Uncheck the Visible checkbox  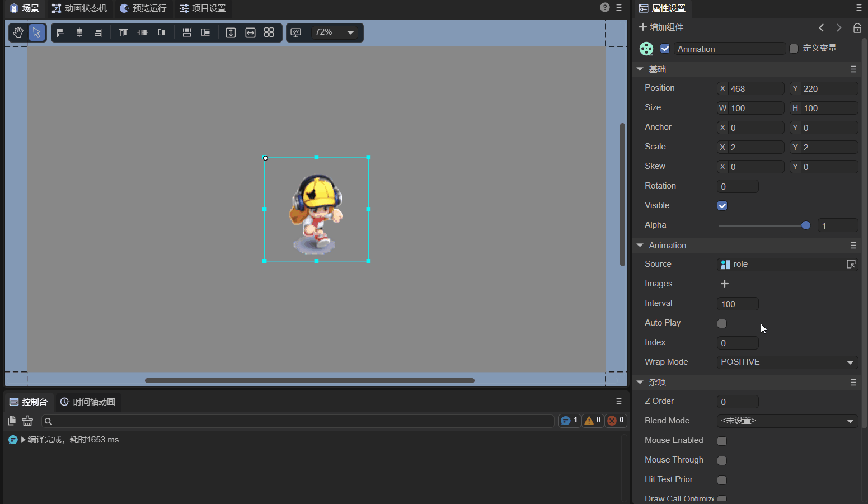tap(722, 206)
